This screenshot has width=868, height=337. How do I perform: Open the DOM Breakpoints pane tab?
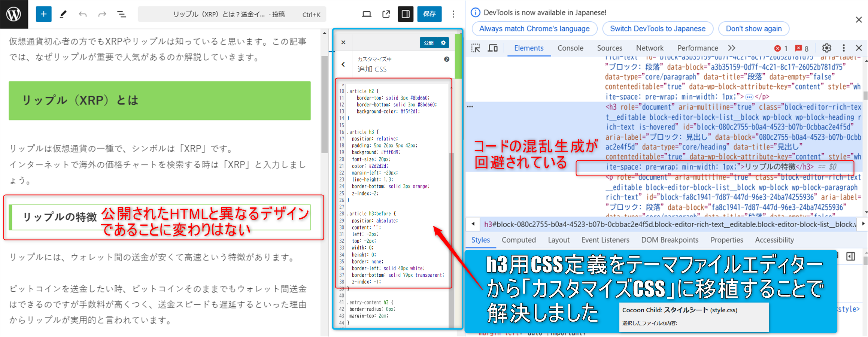[x=670, y=240]
